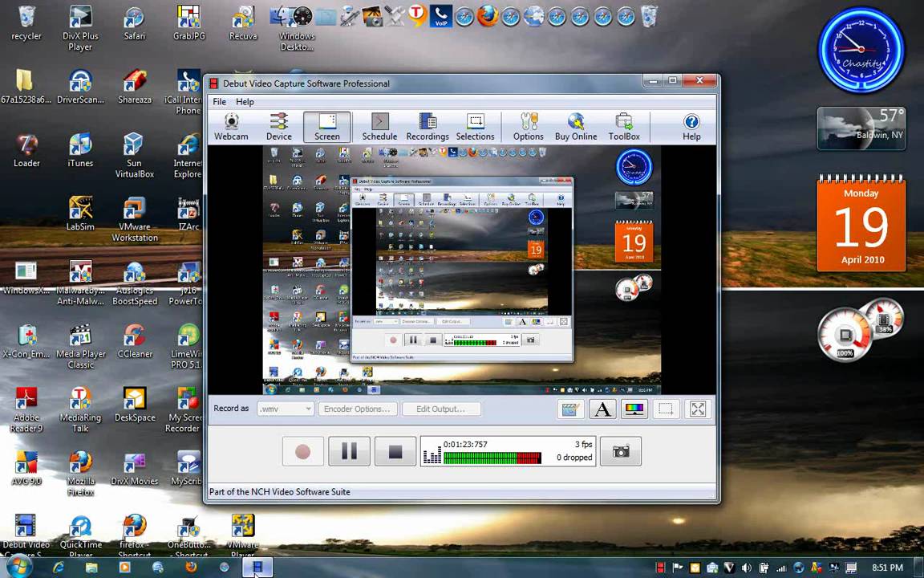Click the volume speaker tray icon

[x=747, y=568]
